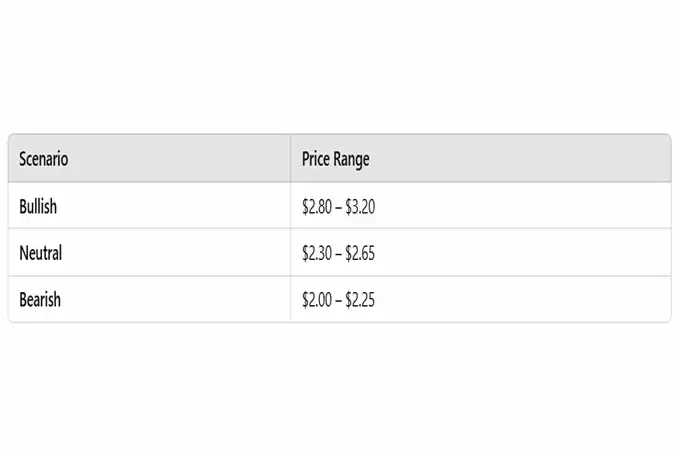Select the Bullish scenario cell
Viewport: 680px width, 453px height.
38,207
